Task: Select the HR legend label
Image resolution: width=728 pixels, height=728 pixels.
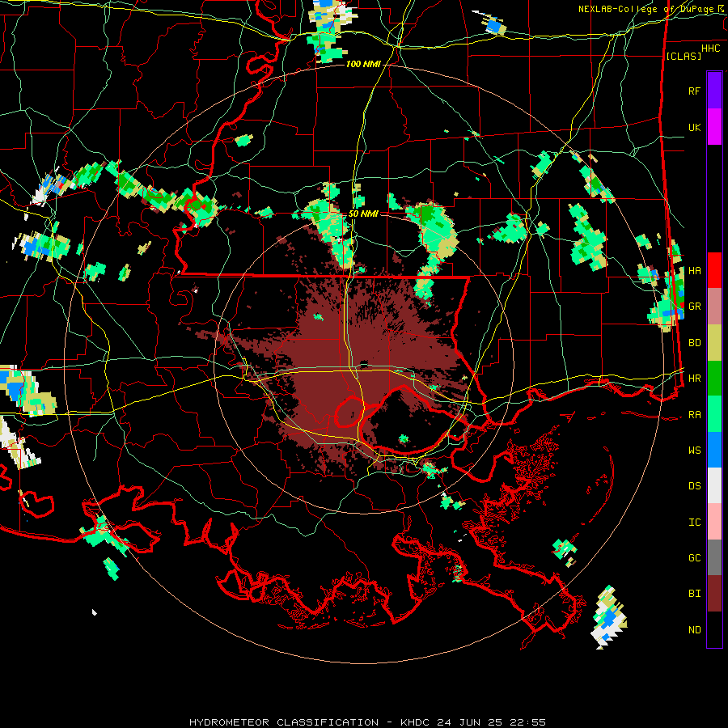Action: coord(695,379)
